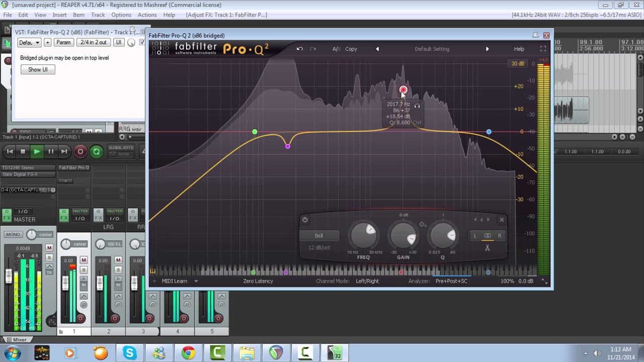Select next preset arrow in Pro-Q header
Image resolution: width=644 pixels, height=362 pixels.
(x=487, y=49)
